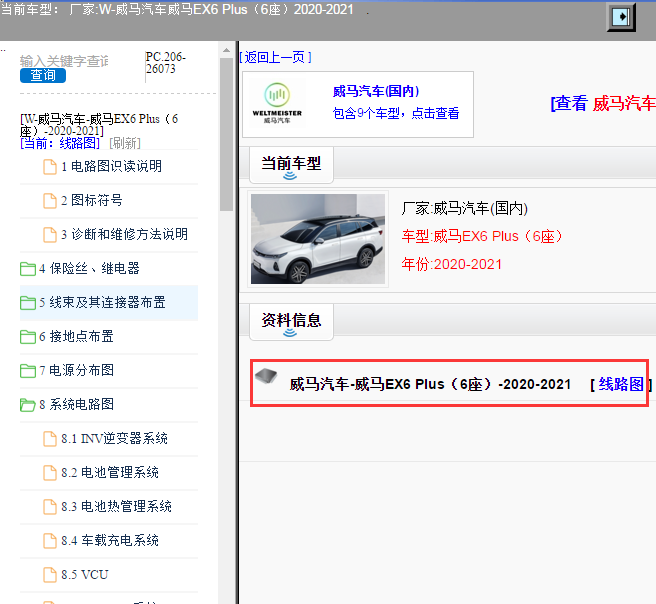The height and width of the screenshot is (604, 656).
Task: Open 8.3 电池热管理系统 diagram
Action: [x=116, y=507]
